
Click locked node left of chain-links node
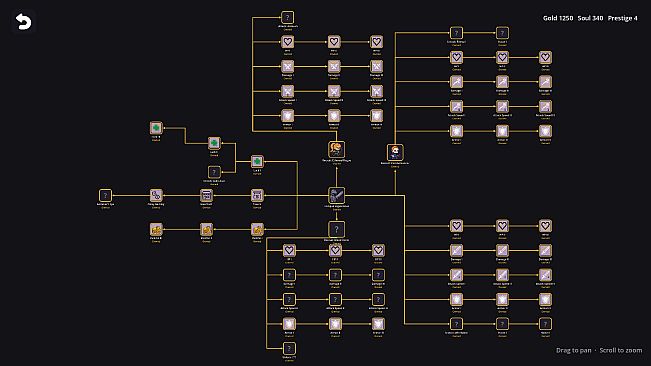[105, 195]
